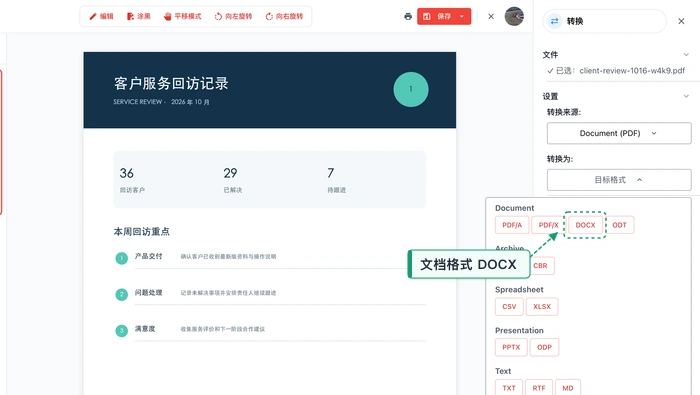Enable 平移模式 pan mode
This screenshot has height=395, width=700.
point(183,17)
